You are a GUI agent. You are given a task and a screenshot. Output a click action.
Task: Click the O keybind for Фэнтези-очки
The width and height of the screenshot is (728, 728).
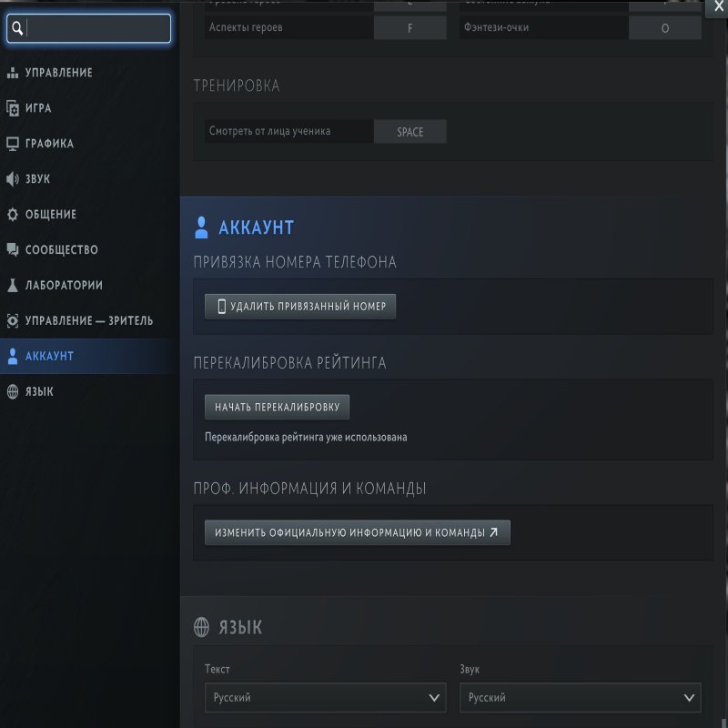point(664,28)
